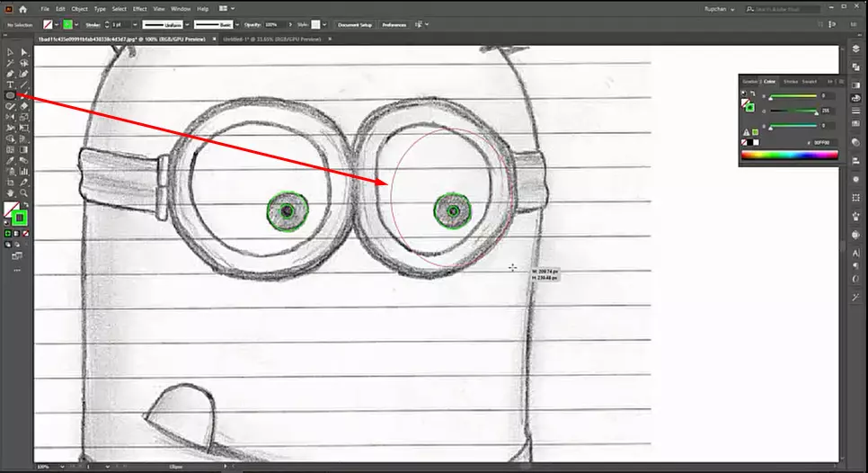Screen dimensions: 868x473
Task: Activate the toolbox fill swatch (none)
Action: [11, 210]
